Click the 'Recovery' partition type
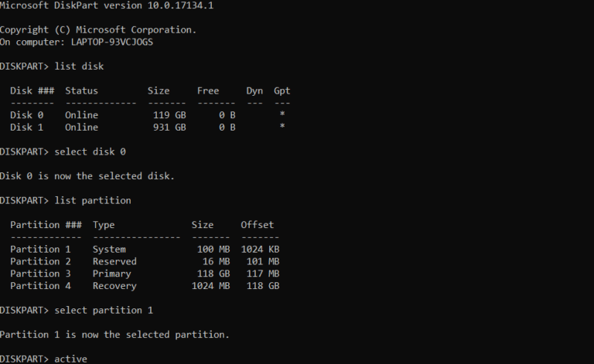Screen dimensions: 594x364 tap(114, 286)
